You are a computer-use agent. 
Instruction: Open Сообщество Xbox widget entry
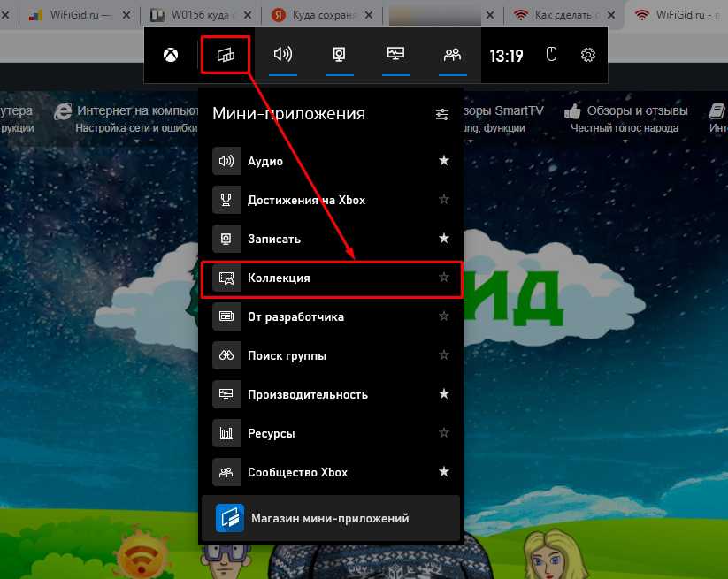click(x=331, y=472)
